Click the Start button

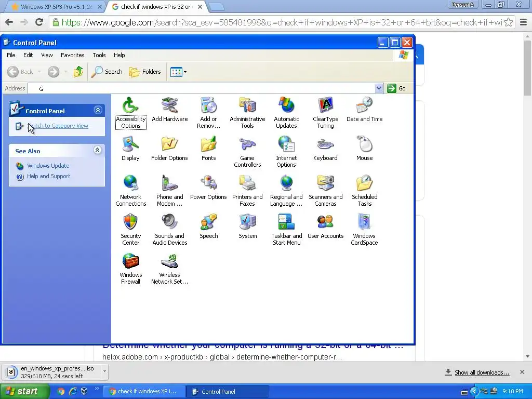click(24, 391)
